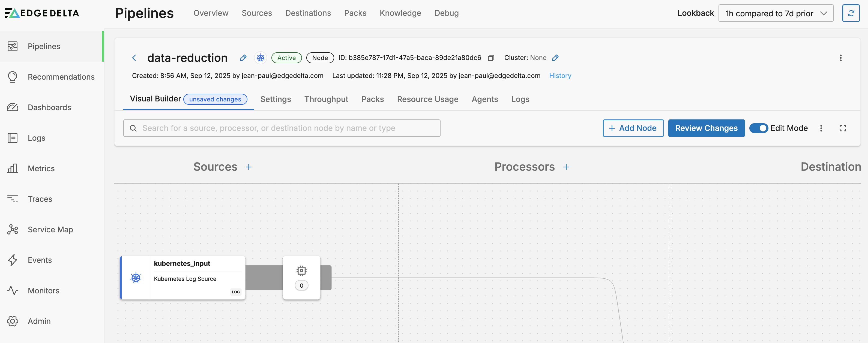Screen dimensions: 868x343
Task: Open Recommendations lightbulb icon in sidebar
Action: pos(13,77)
